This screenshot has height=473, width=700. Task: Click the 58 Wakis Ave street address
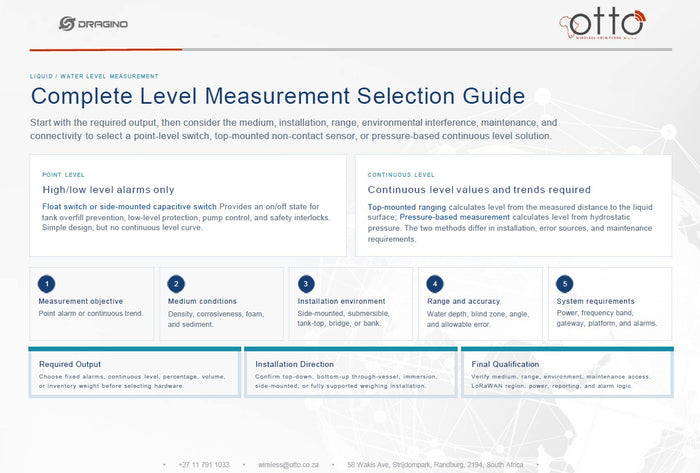(x=435, y=465)
